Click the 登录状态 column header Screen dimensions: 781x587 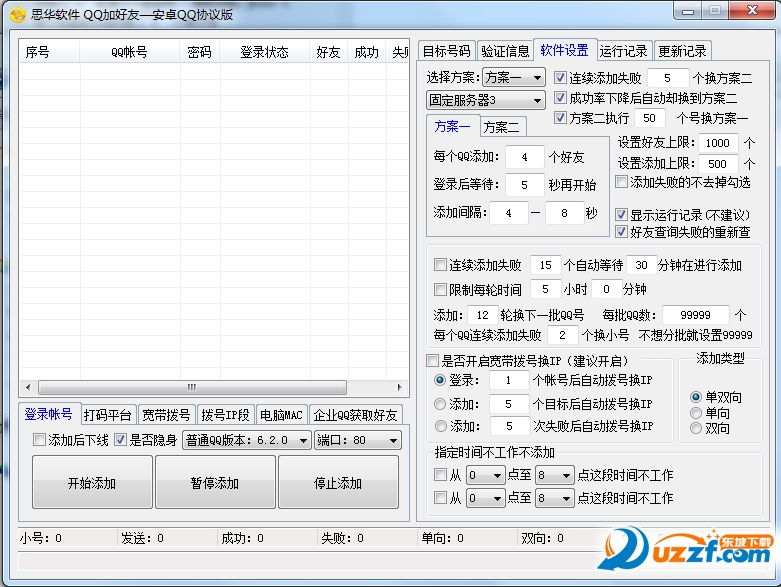pyautogui.click(x=264, y=52)
